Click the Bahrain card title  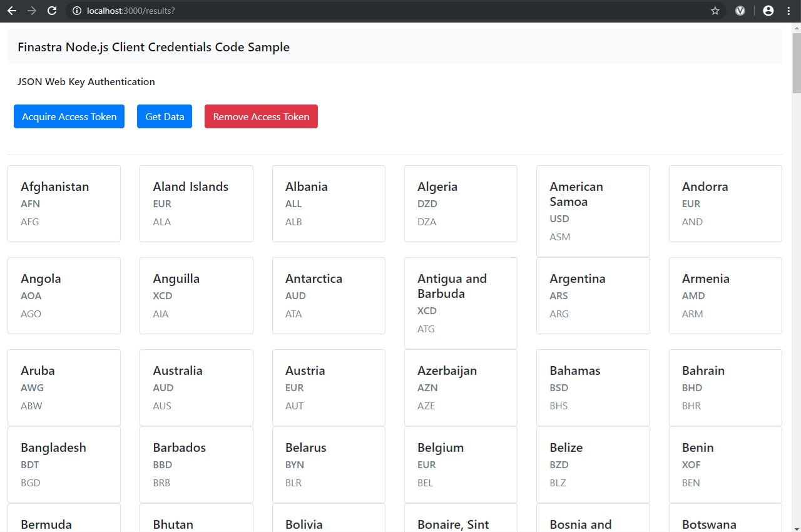pos(703,371)
